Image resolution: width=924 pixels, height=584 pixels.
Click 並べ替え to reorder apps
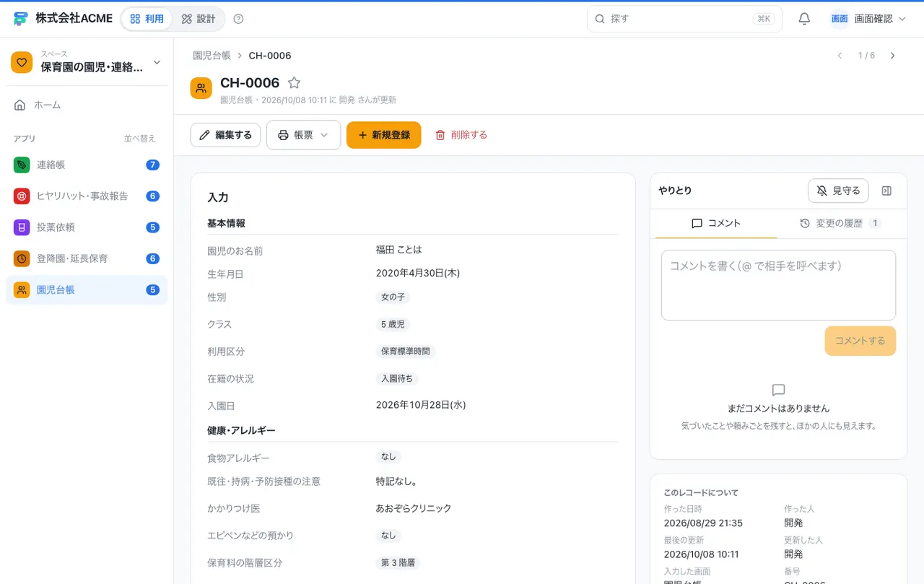click(x=139, y=139)
